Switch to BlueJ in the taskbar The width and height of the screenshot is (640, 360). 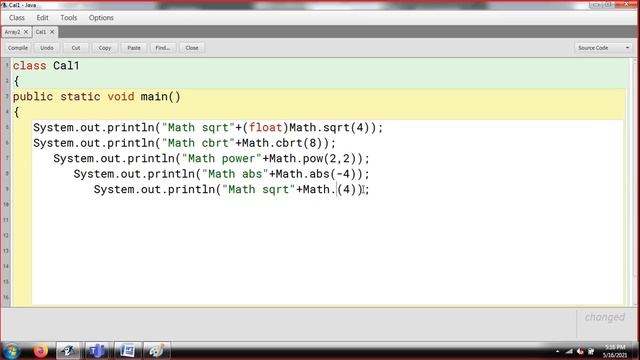point(68,351)
